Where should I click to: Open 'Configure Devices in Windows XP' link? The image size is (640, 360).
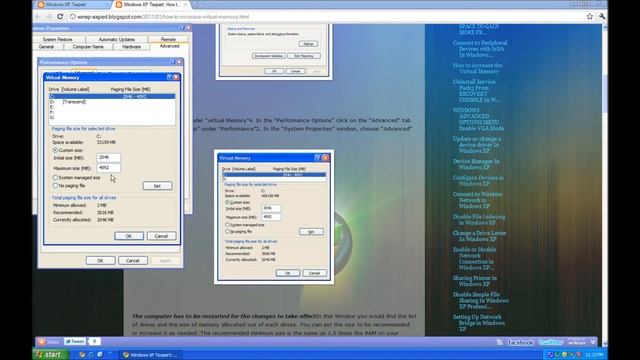tap(478, 181)
